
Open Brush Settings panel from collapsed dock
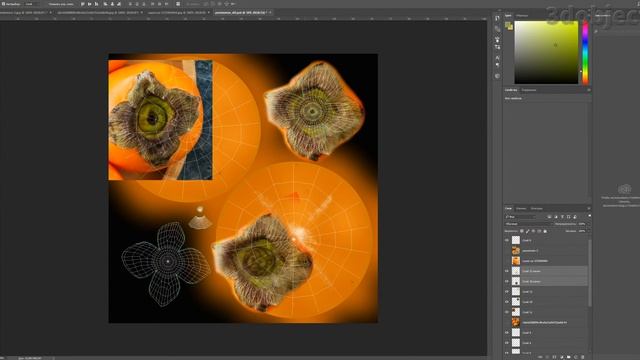point(497,40)
